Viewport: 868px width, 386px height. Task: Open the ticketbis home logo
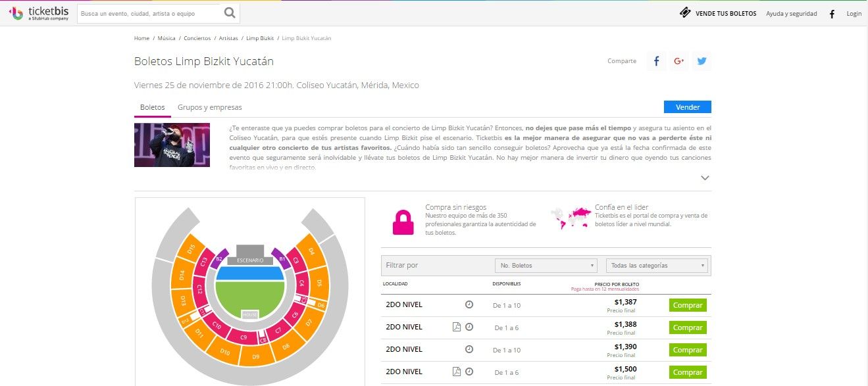tap(38, 13)
